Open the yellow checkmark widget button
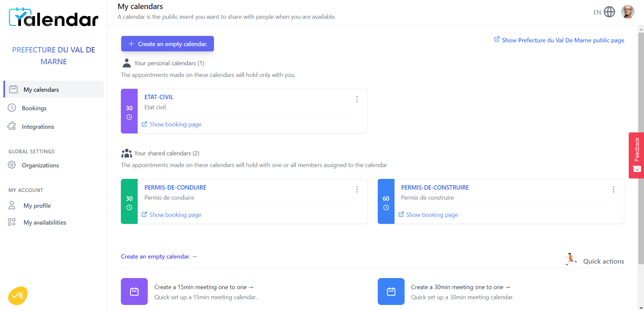 pos(18,296)
